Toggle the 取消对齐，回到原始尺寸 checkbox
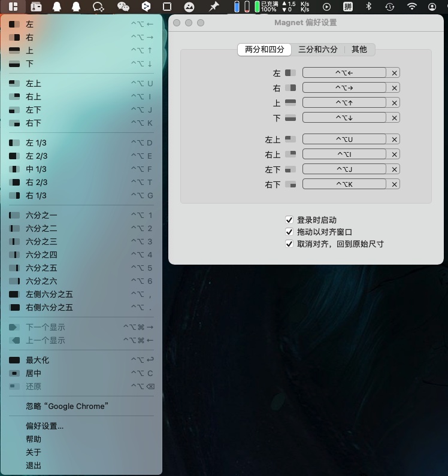Screen dimensions: 448x476 click(289, 244)
